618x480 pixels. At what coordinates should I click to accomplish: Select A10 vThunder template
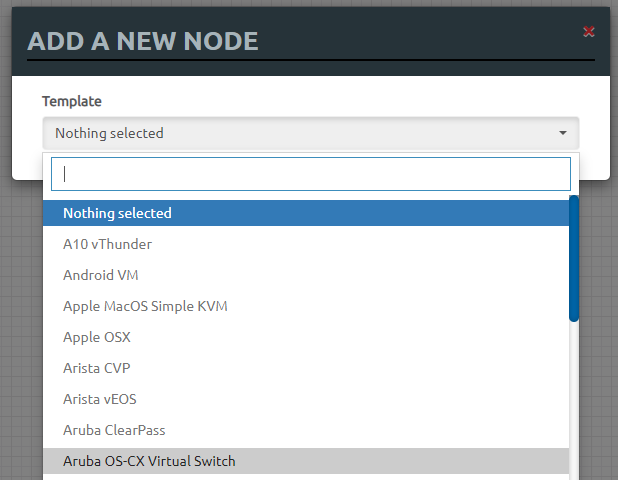coord(107,244)
